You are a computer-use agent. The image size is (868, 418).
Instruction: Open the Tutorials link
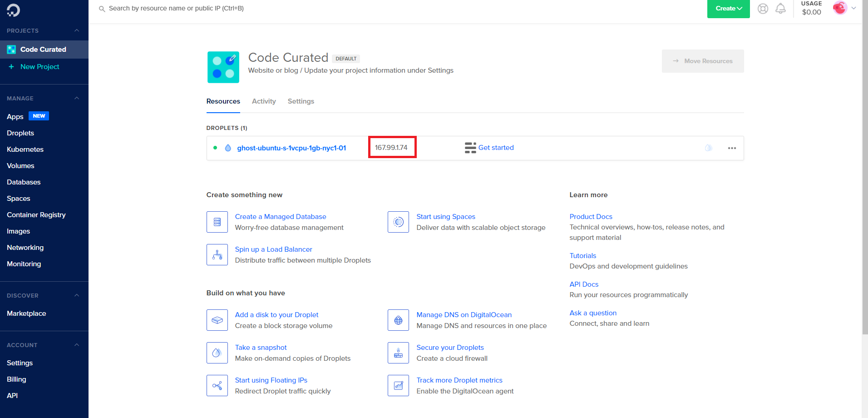tap(583, 256)
